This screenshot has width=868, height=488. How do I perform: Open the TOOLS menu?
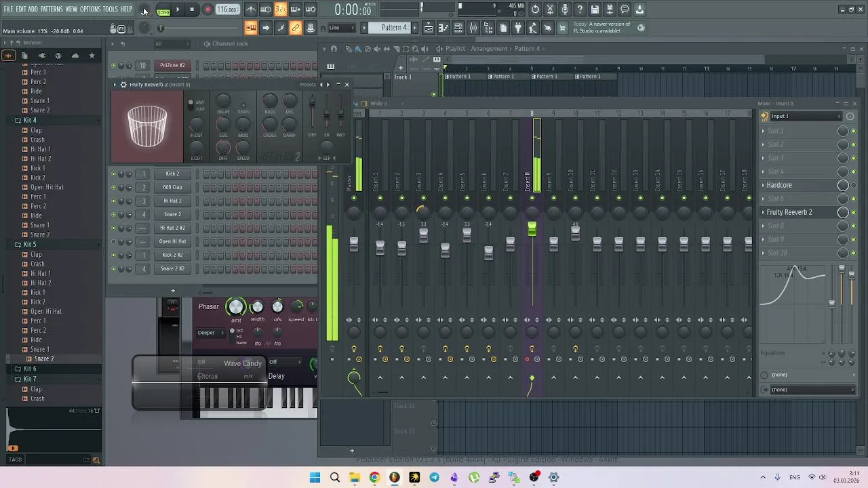111,9
